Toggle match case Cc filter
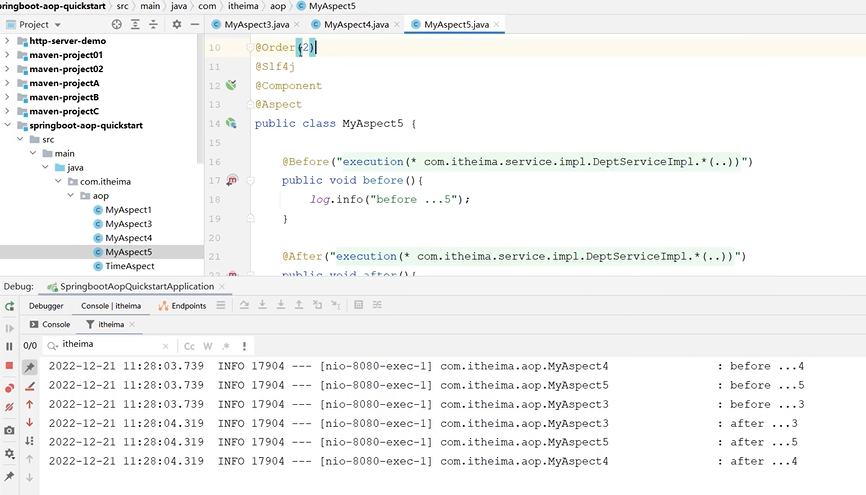866x495 pixels. 189,346
